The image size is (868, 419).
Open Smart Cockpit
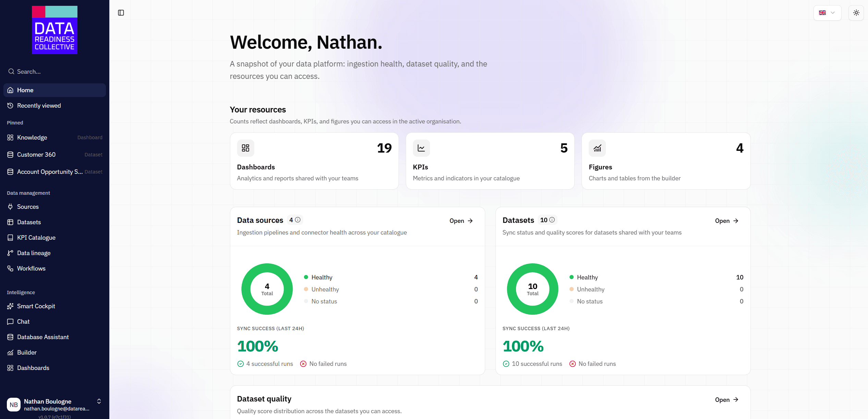coord(54,306)
